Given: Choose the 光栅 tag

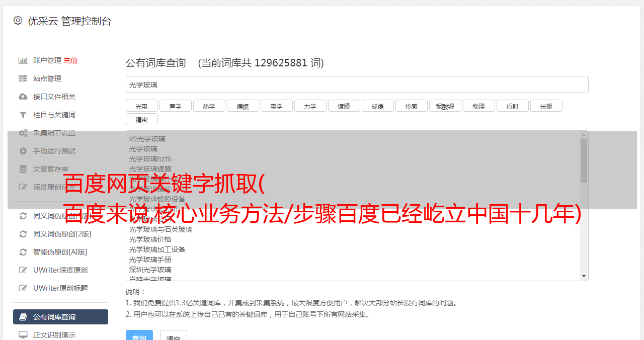Looking at the screenshot, I should [546, 106].
